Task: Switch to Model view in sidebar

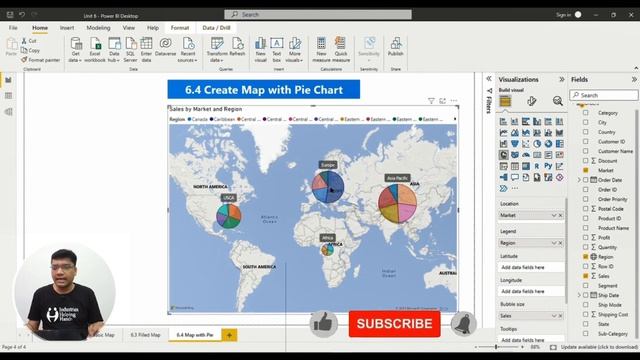Action: (9, 112)
